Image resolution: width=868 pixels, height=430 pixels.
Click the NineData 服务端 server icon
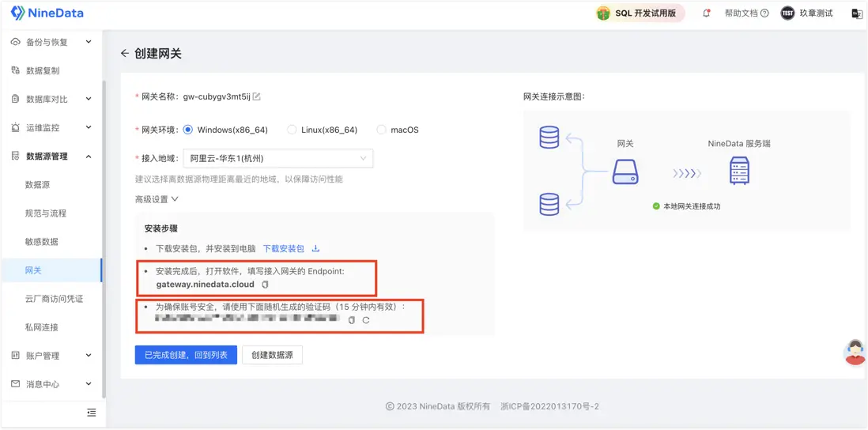coord(740,171)
